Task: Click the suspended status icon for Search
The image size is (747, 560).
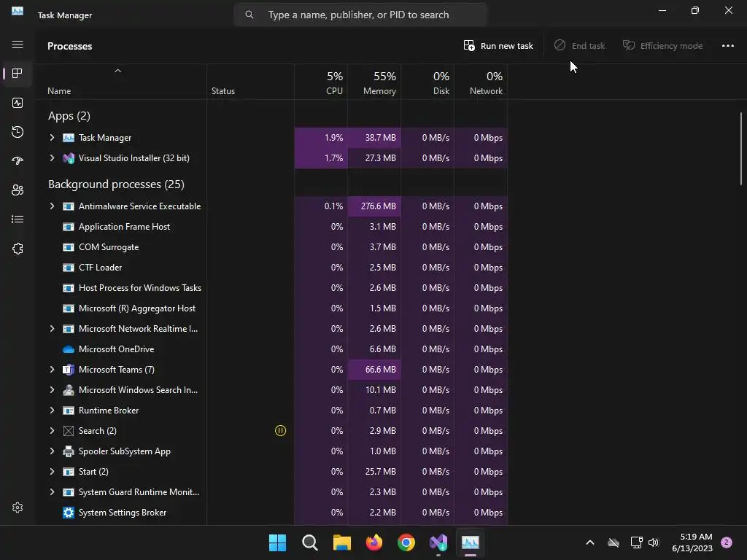Action: [x=281, y=430]
